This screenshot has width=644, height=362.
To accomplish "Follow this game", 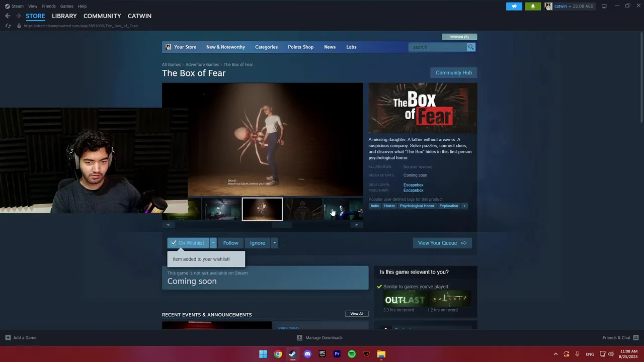I will (230, 243).
